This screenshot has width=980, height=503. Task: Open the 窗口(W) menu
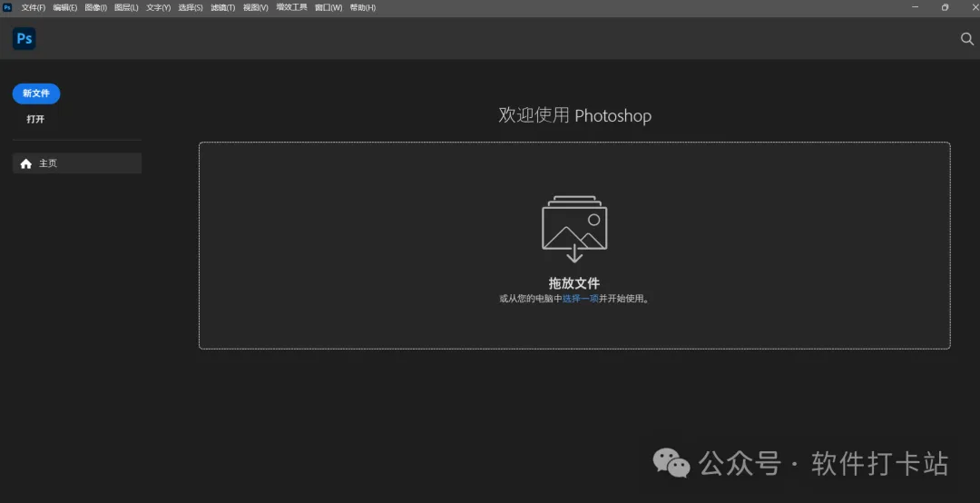click(x=328, y=7)
